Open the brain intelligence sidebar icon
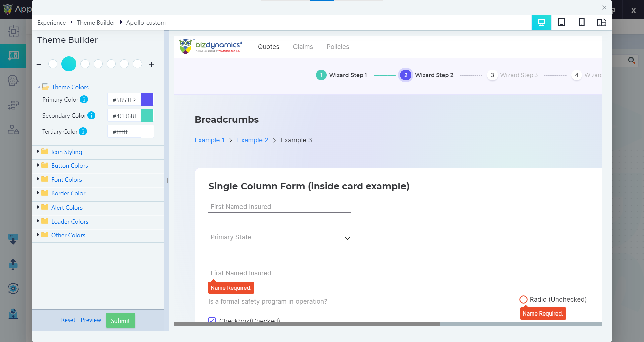The width and height of the screenshot is (644, 342). pos(13,80)
